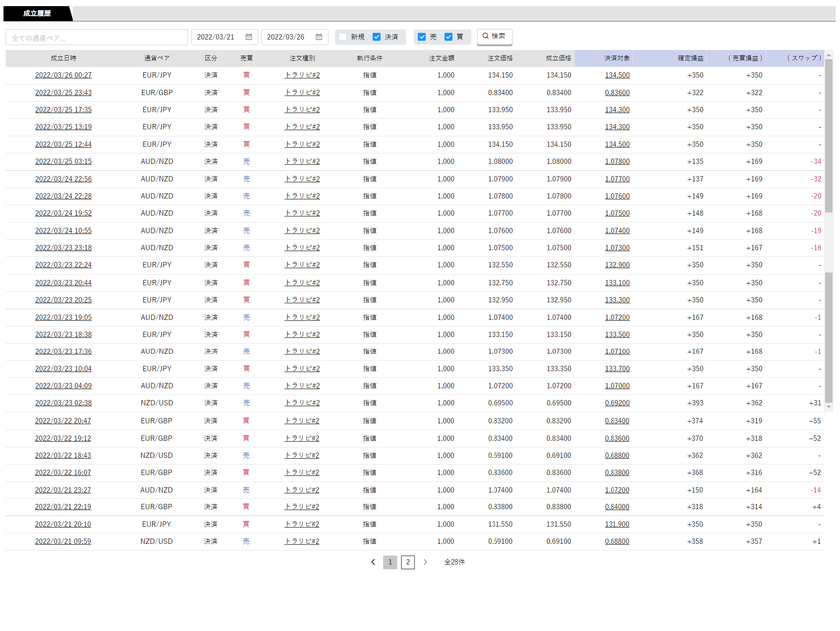Click swap value +31 cell
Screen dimensions: 840x631
click(x=815, y=403)
